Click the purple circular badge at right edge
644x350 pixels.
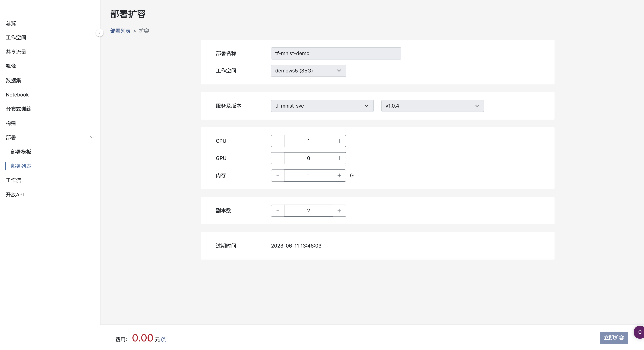(x=639, y=332)
